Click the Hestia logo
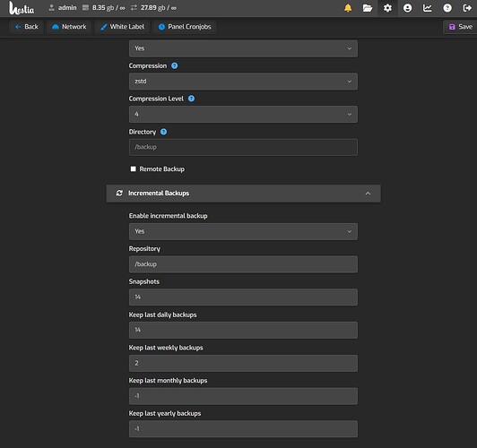Screen dimensions: 477x448 click(x=22, y=8)
